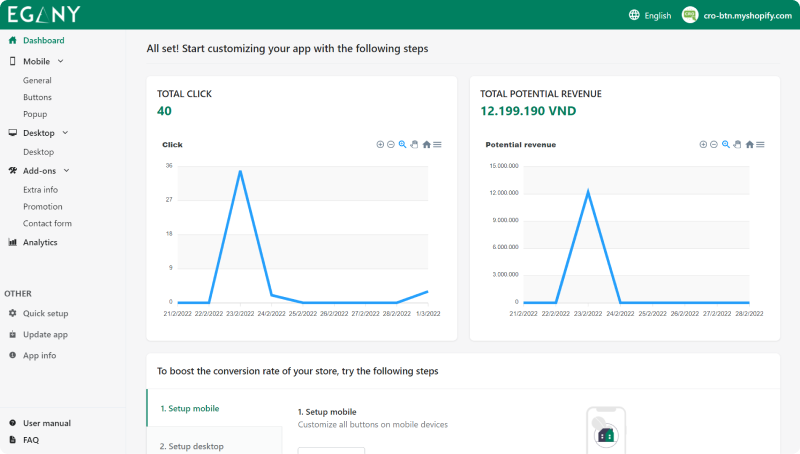Open the User manual link
The height and width of the screenshot is (454, 800).
pyautogui.click(x=46, y=423)
